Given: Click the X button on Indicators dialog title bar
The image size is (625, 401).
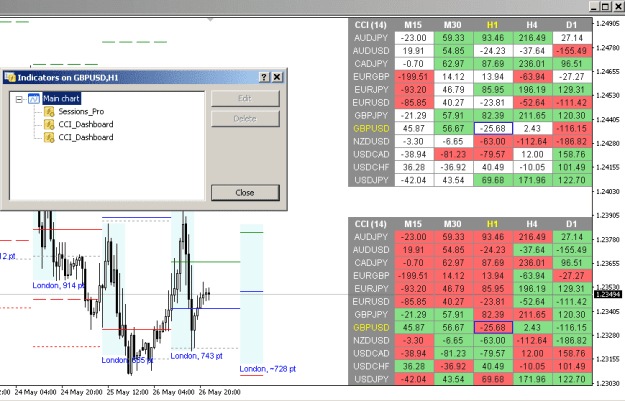Looking at the screenshot, I should click(277, 77).
